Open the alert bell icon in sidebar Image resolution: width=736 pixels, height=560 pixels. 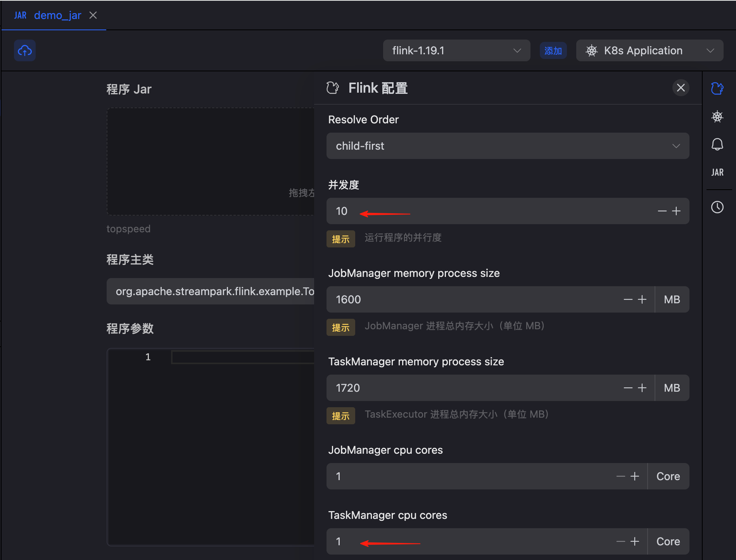(x=717, y=144)
